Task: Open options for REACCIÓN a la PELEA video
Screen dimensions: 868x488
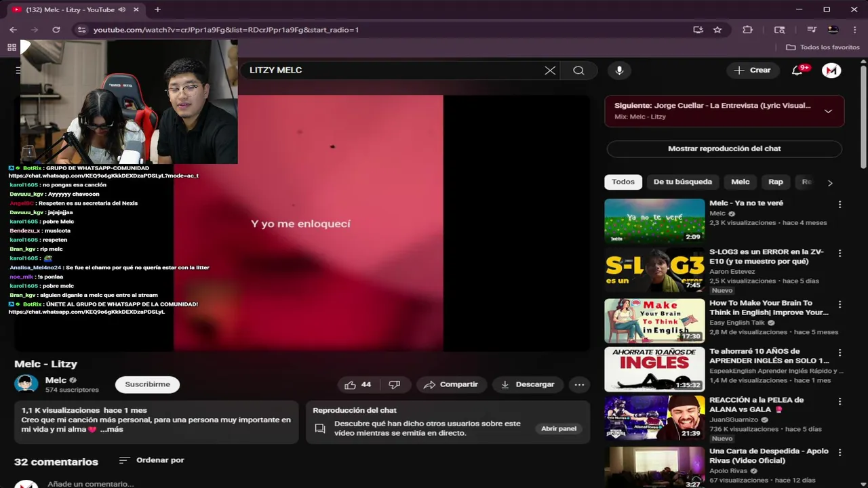Action: (840, 402)
